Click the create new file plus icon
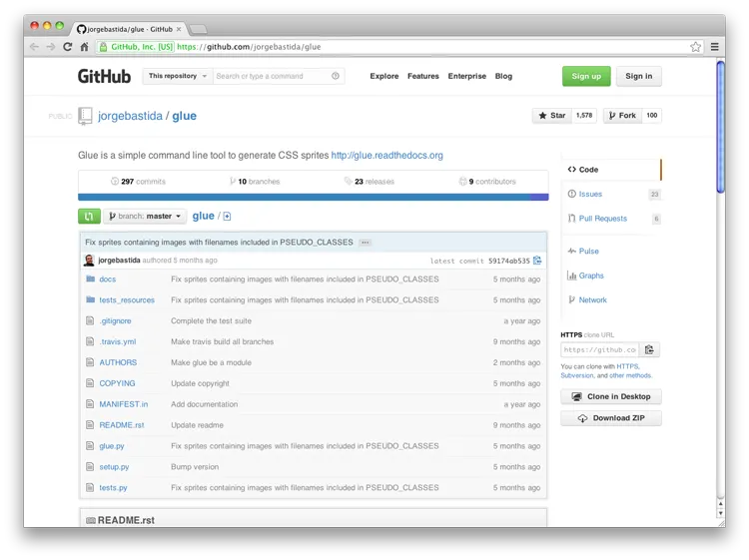This screenshot has width=749, height=560. pyautogui.click(x=227, y=217)
